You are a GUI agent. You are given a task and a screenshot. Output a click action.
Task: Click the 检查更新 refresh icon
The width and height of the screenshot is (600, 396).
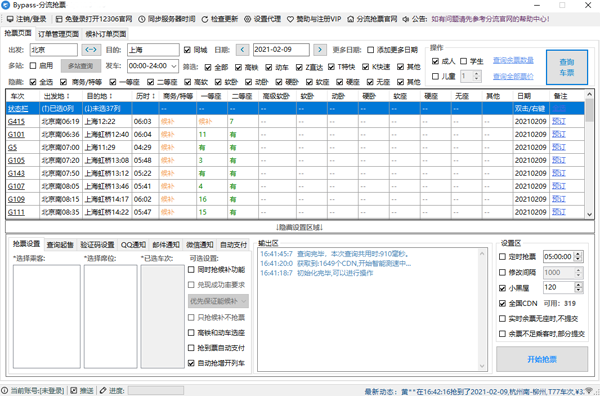pyautogui.click(x=205, y=19)
